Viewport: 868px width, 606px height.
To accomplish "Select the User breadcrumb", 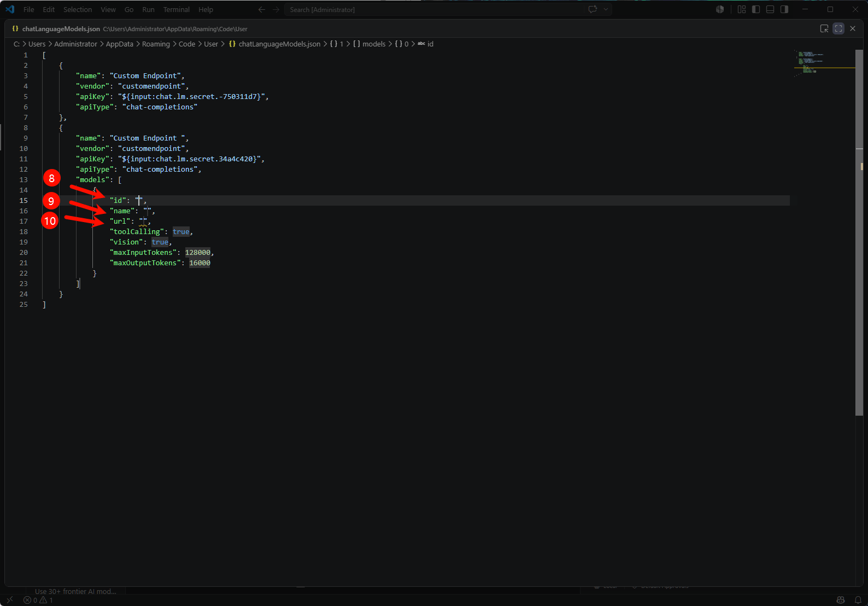I will click(x=211, y=44).
